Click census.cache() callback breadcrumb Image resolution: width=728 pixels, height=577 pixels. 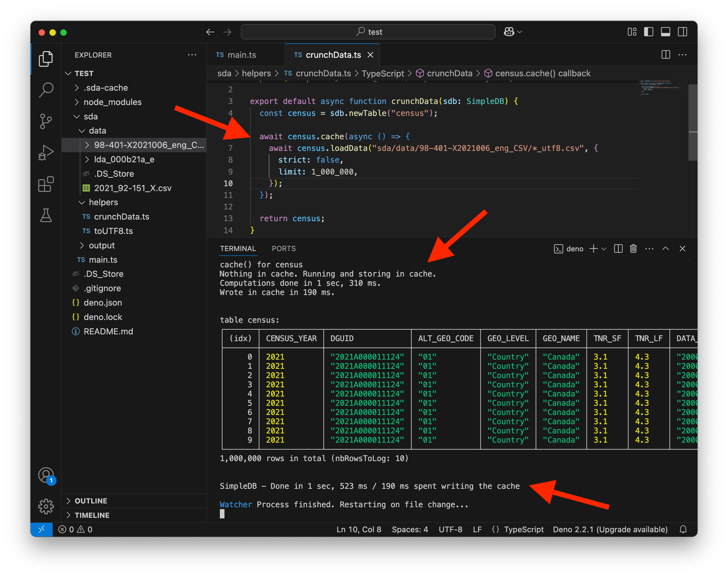click(537, 73)
